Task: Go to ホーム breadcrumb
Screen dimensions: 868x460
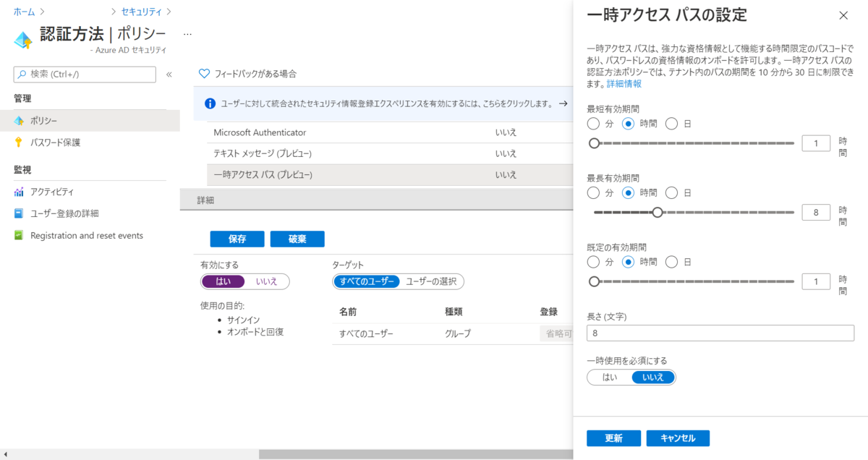Action: (x=24, y=12)
